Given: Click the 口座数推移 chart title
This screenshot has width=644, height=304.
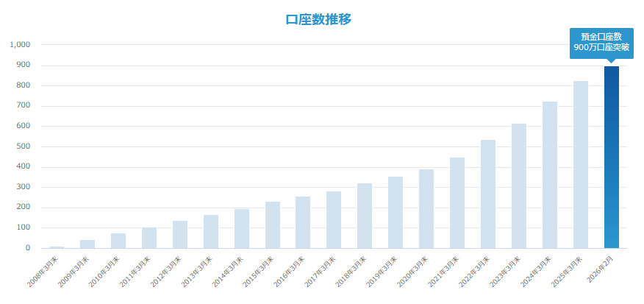Looking at the screenshot, I should [x=319, y=19].
